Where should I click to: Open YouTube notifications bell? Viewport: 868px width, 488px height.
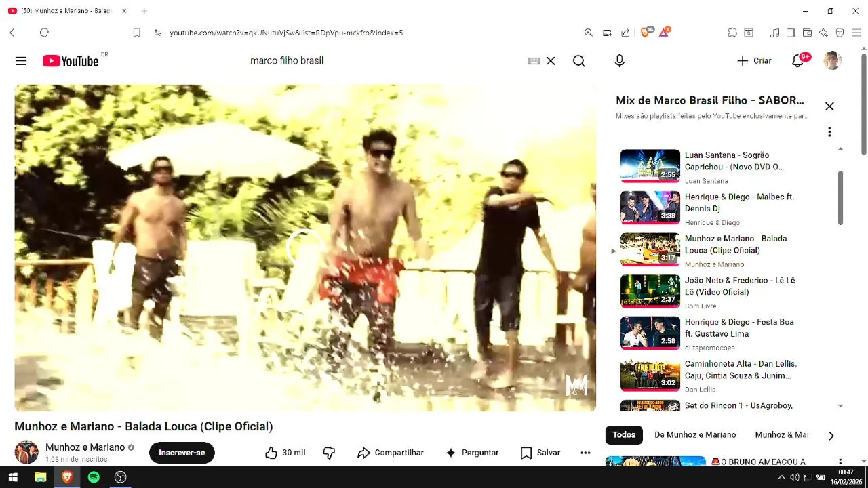point(798,61)
